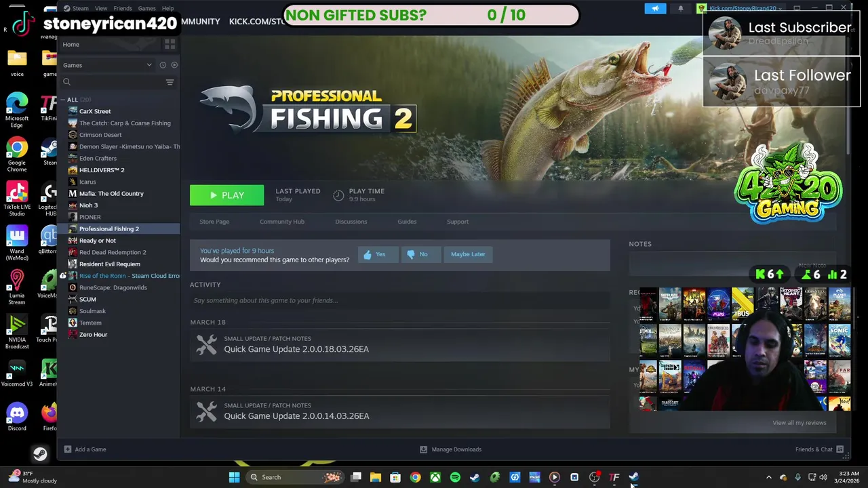
Task: Select Eden Crafters in the library
Action: 98,159
